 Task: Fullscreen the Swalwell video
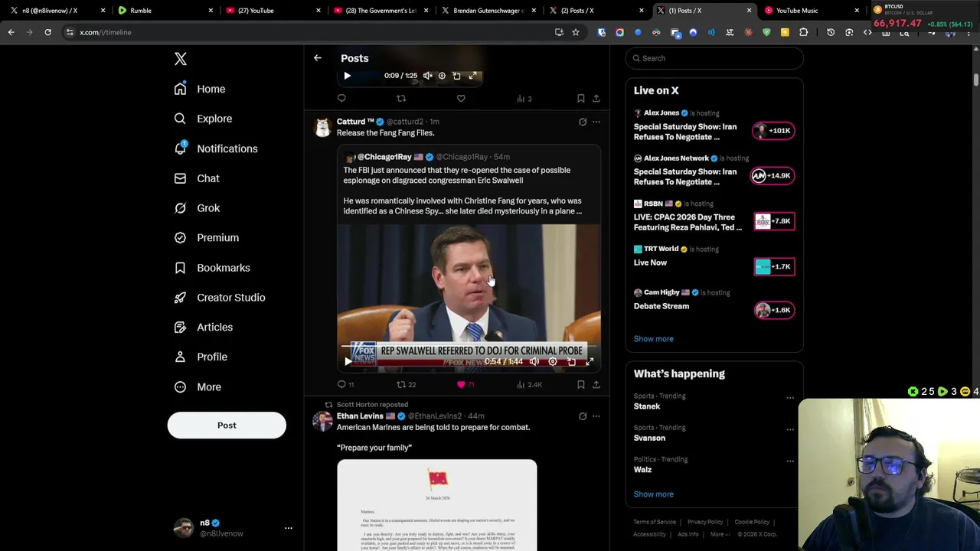[590, 361]
